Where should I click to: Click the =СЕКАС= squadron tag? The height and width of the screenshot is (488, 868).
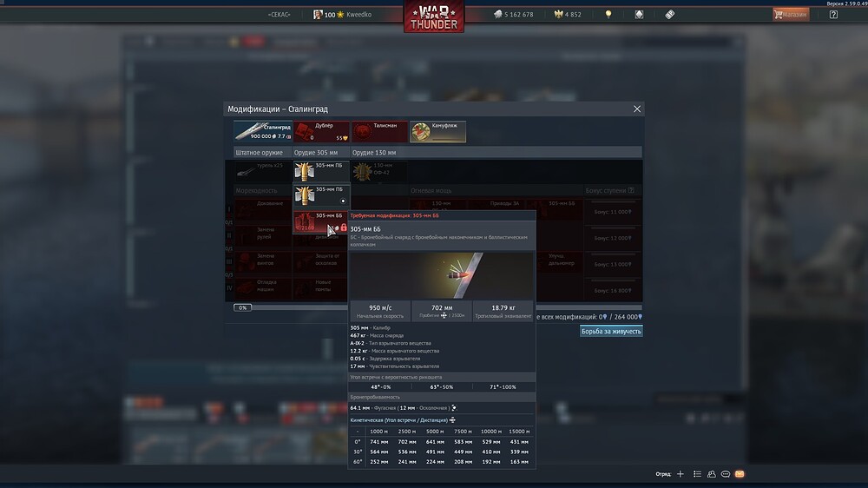[x=279, y=15]
